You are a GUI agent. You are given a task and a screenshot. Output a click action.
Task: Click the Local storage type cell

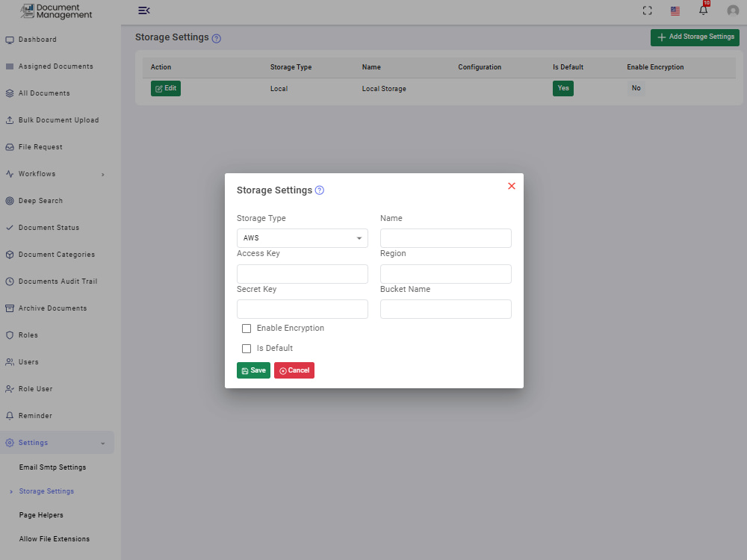[279, 89]
